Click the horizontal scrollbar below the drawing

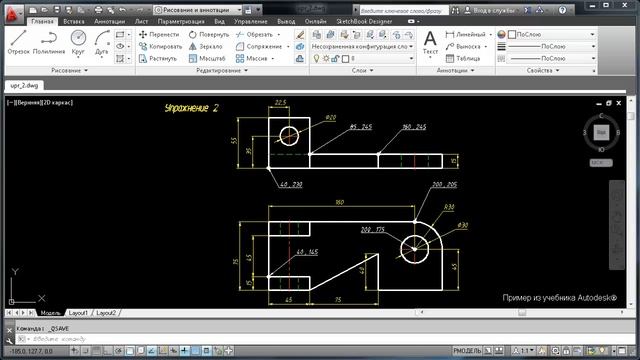click(x=522, y=313)
